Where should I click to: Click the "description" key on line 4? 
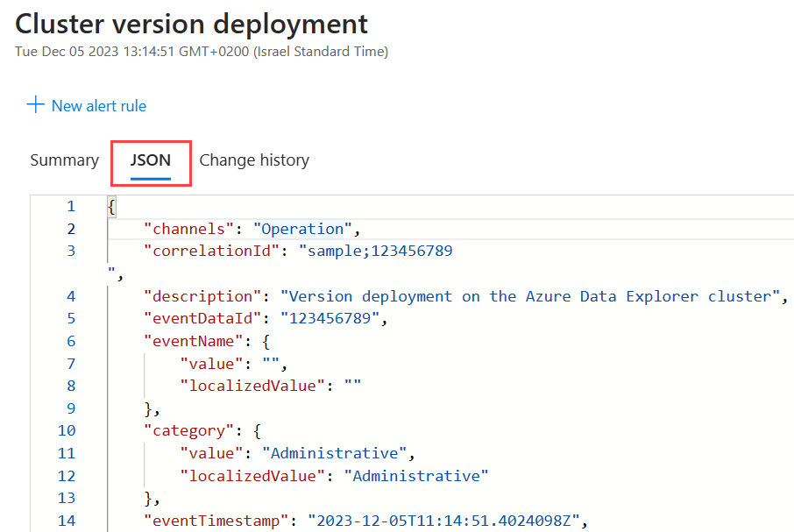click(x=203, y=296)
